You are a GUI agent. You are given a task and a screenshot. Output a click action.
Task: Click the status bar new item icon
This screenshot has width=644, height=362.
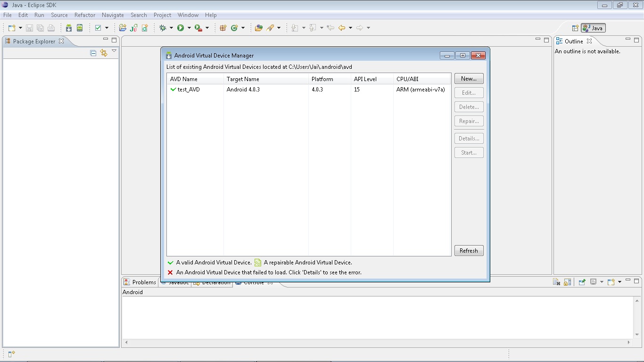12,354
